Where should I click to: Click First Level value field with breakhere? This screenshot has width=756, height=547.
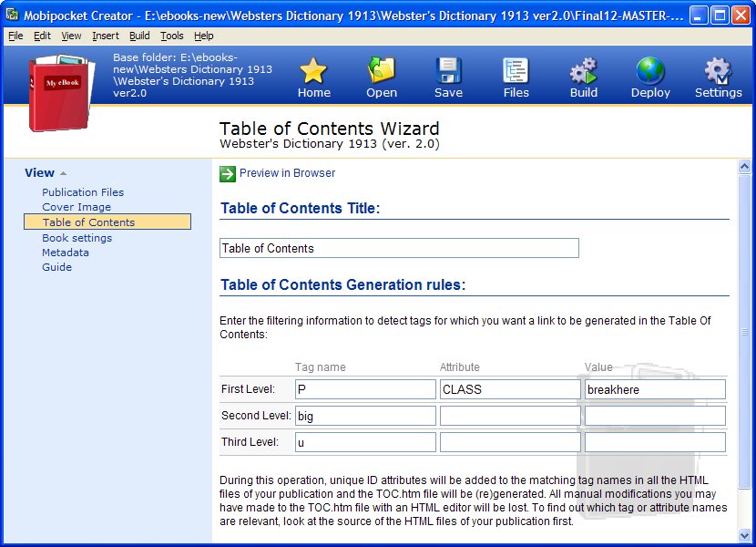pos(655,389)
